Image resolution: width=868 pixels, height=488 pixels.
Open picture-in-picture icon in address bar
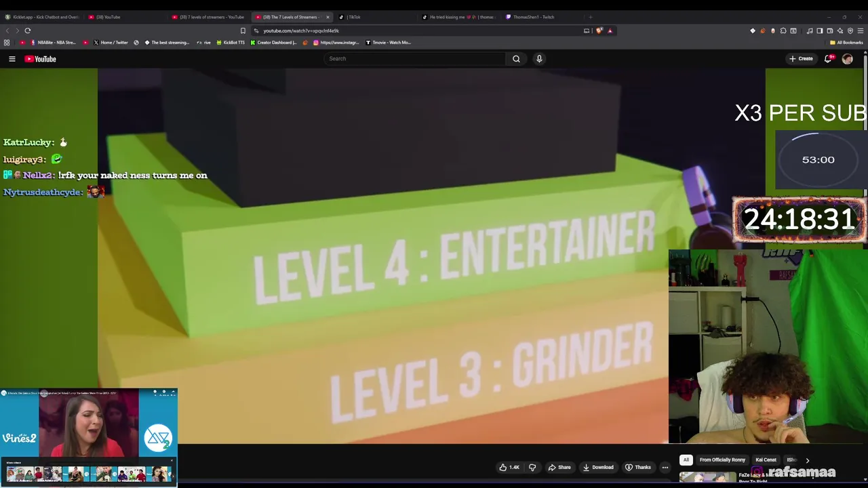click(x=587, y=30)
